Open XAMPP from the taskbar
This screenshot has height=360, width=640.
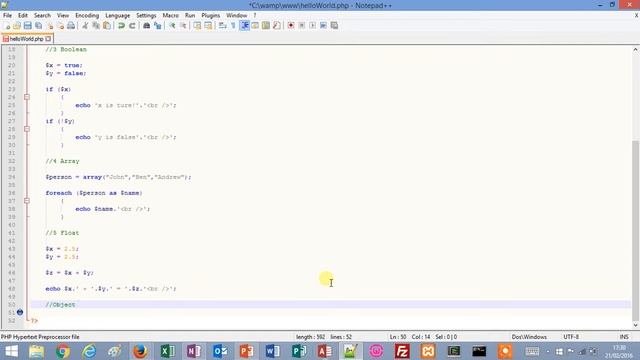click(428, 351)
